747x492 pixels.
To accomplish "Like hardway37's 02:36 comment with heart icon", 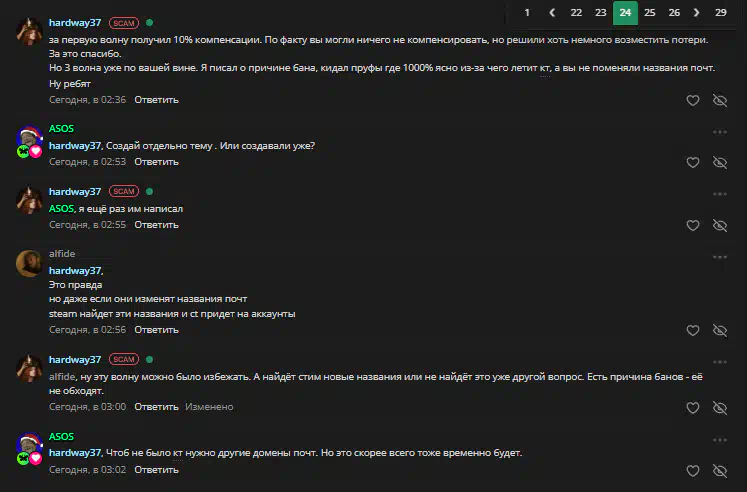I will pos(693,100).
